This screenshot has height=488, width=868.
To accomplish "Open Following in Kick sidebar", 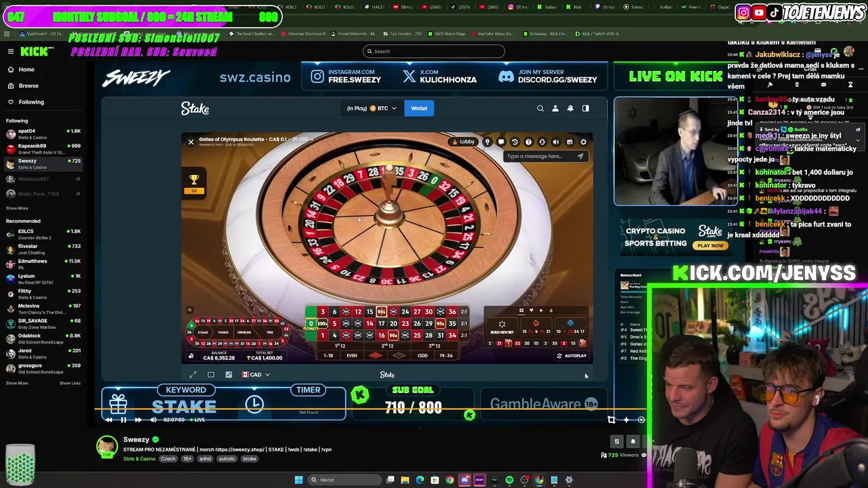I will pos(31,102).
